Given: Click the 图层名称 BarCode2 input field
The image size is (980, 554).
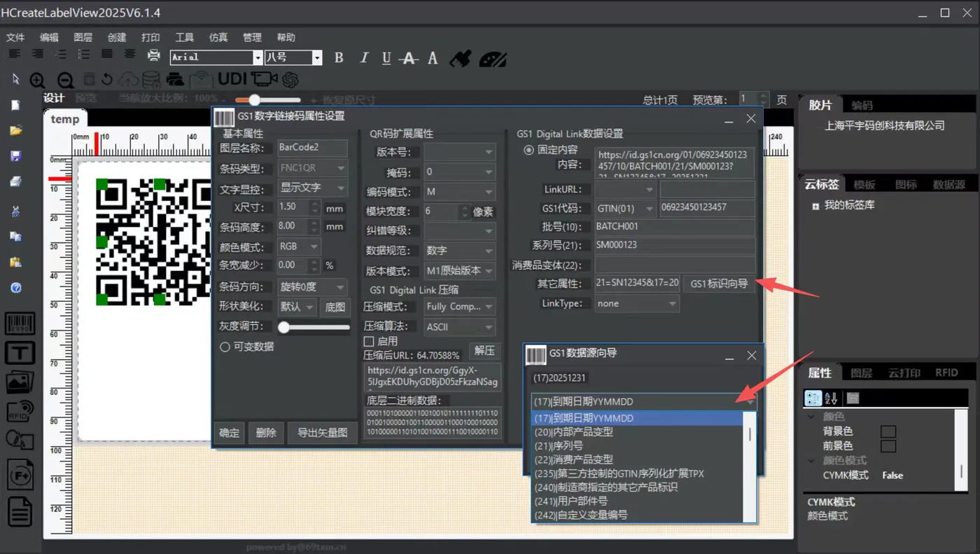Looking at the screenshot, I should (312, 148).
